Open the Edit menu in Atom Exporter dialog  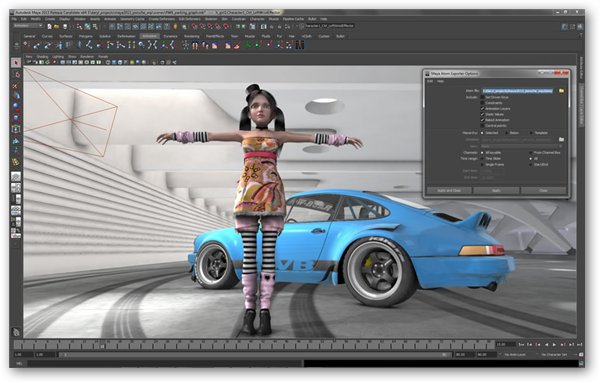[x=430, y=81]
